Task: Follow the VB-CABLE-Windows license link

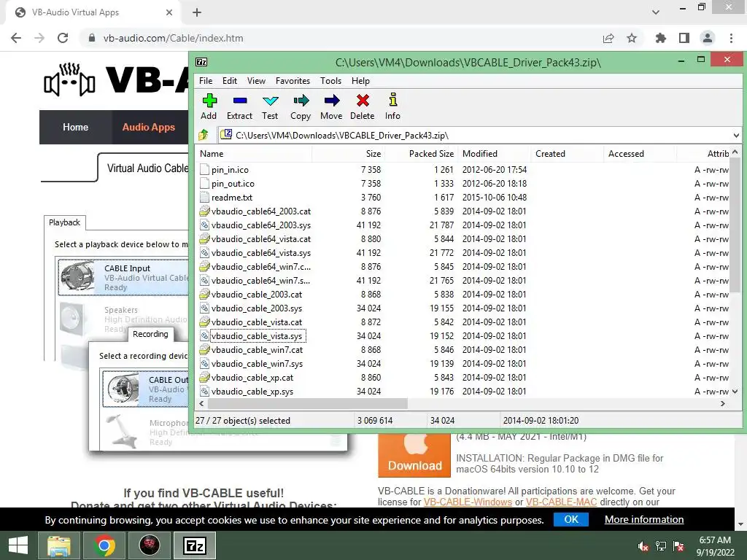Action: [468, 502]
